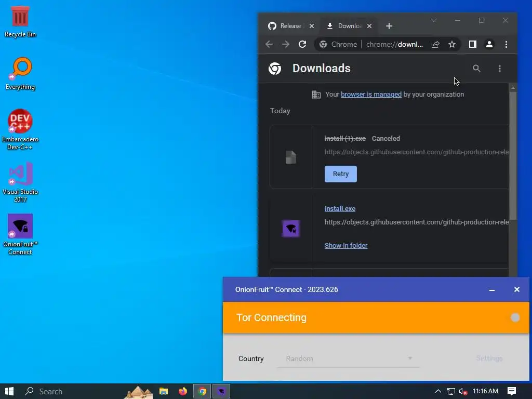Screen dimensions: 532x399
Task: Close the OnionFruit Connect window
Action: point(517,290)
